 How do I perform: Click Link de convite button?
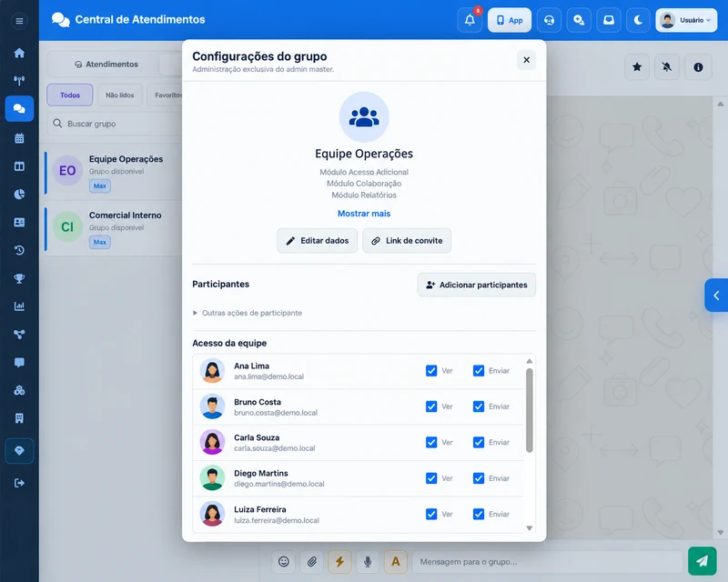407,240
